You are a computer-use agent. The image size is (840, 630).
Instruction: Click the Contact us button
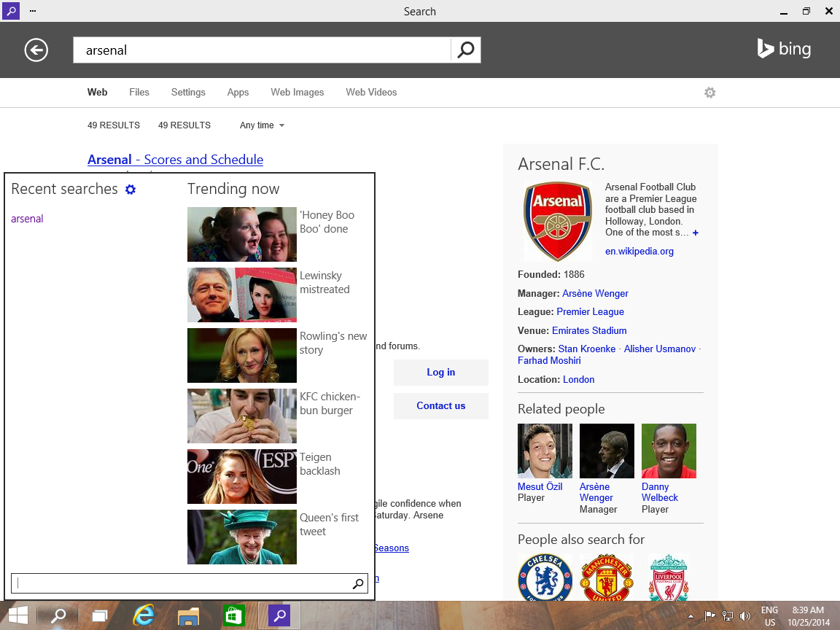pos(441,406)
